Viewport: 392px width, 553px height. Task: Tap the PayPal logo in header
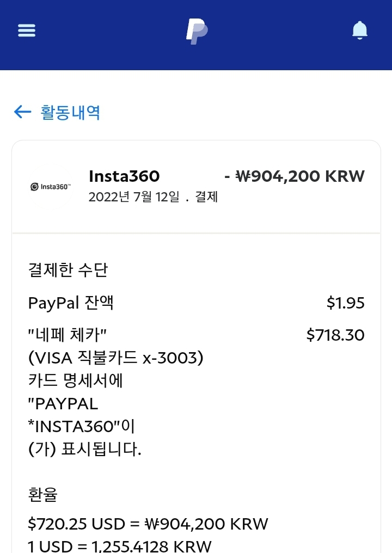point(196,31)
